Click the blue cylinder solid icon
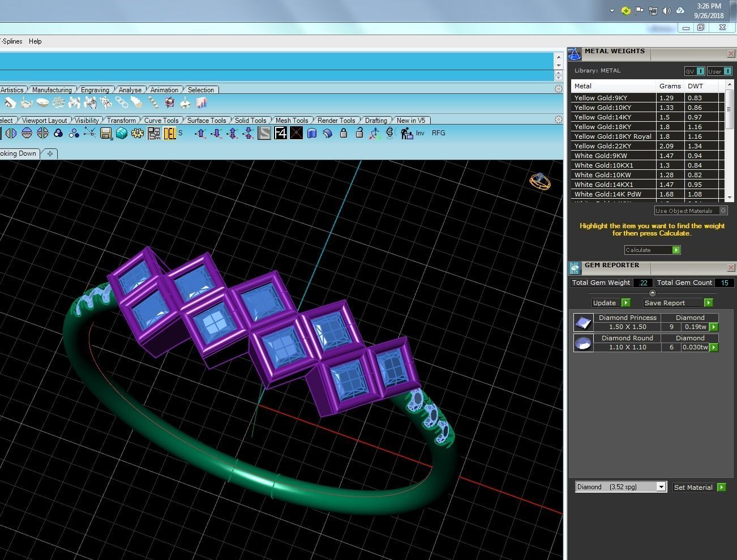Image resolution: width=737 pixels, height=560 pixels. point(312,133)
